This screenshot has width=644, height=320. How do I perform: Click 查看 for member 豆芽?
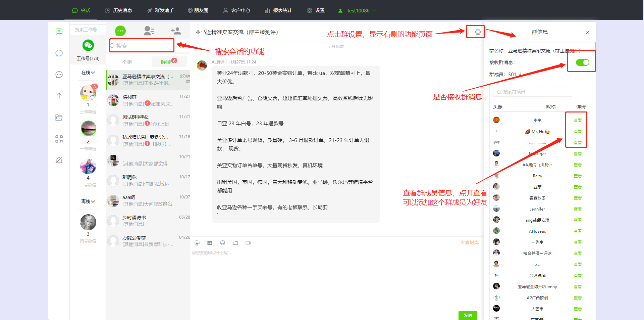tap(578, 187)
